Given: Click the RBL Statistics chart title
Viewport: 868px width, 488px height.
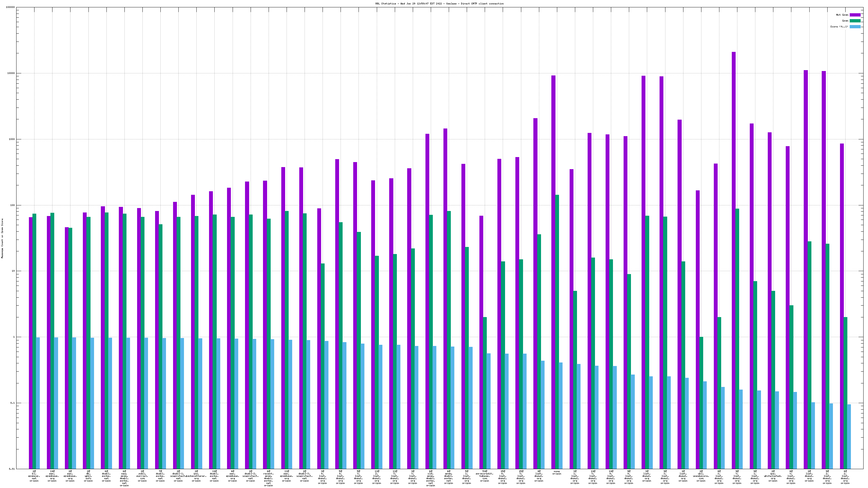Looking at the screenshot, I should pyautogui.click(x=439, y=4).
